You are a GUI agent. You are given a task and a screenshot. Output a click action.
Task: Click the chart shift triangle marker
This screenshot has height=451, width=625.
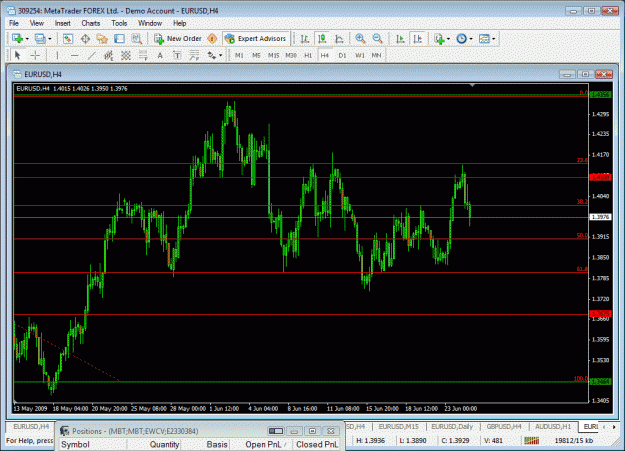[x=472, y=85]
